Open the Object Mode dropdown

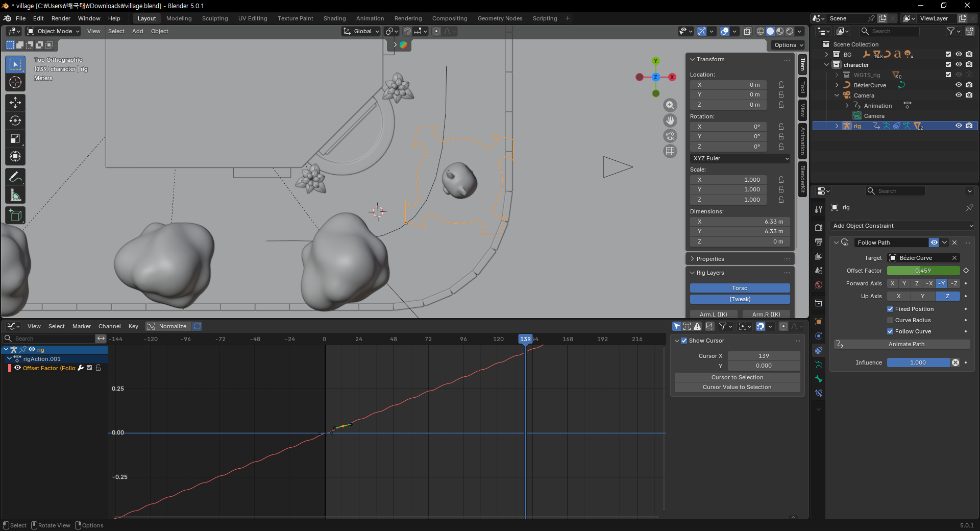pos(54,31)
